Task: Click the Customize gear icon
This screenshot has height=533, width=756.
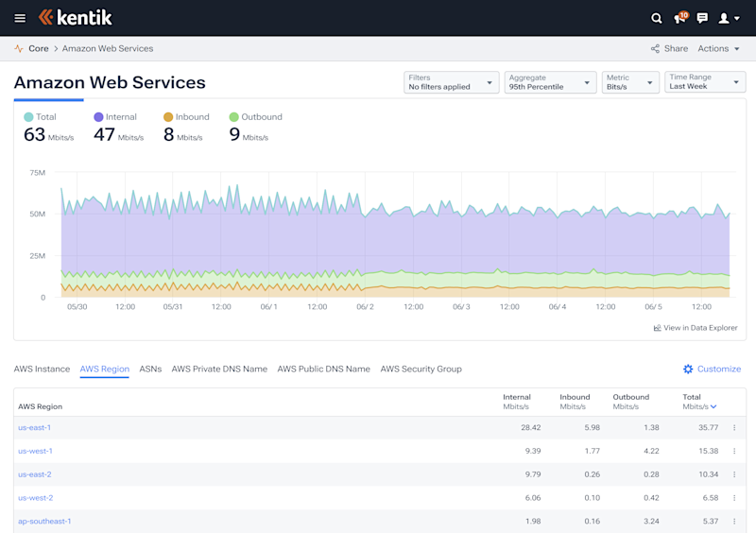Action: 688,370
